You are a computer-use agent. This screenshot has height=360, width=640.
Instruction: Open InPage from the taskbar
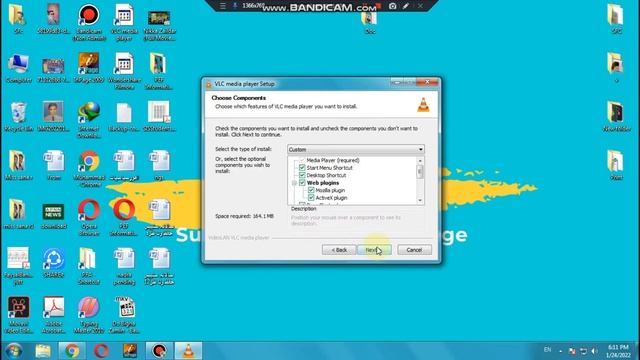click(x=130, y=351)
